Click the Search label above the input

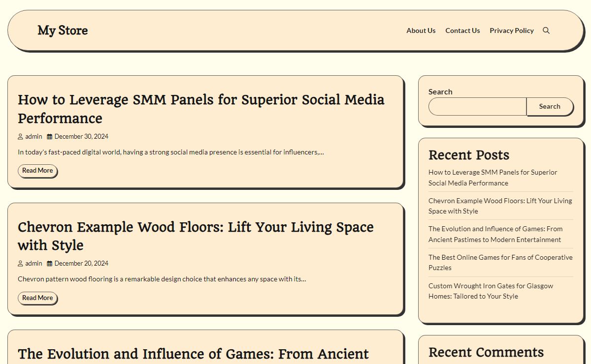(440, 92)
